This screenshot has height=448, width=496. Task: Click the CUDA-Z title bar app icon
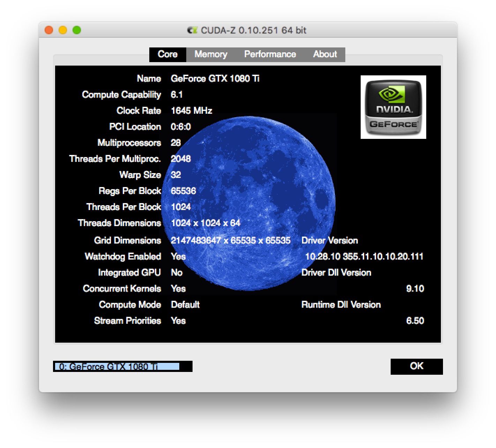(192, 30)
